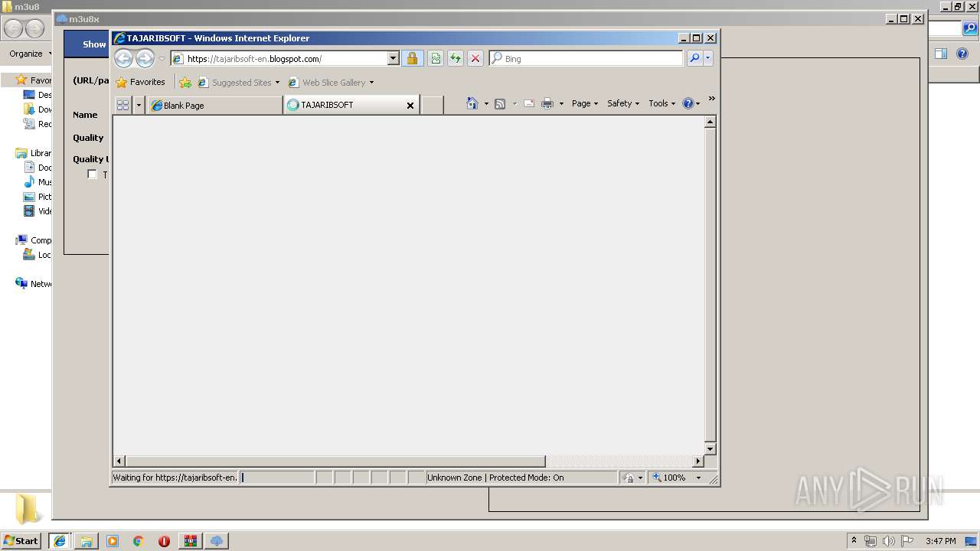Expand the search provider dropdown arrow
The image size is (980, 551).
pyautogui.click(x=708, y=58)
